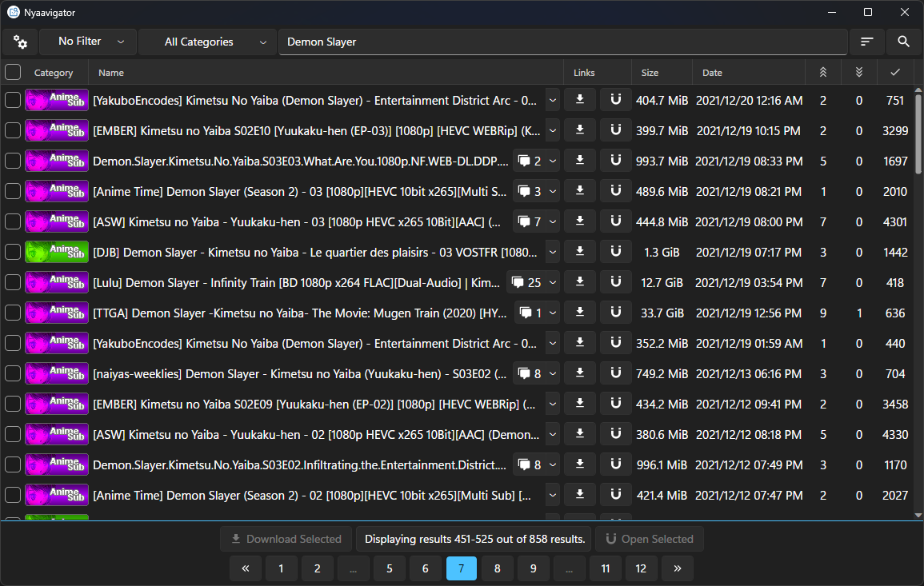
Task: Run search with the magnifier icon
Action: [902, 42]
